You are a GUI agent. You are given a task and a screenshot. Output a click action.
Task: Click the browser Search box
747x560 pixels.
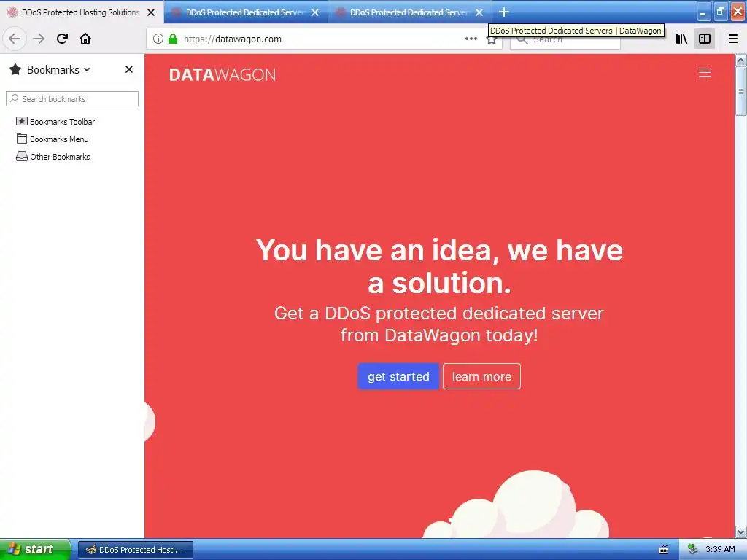[565, 39]
